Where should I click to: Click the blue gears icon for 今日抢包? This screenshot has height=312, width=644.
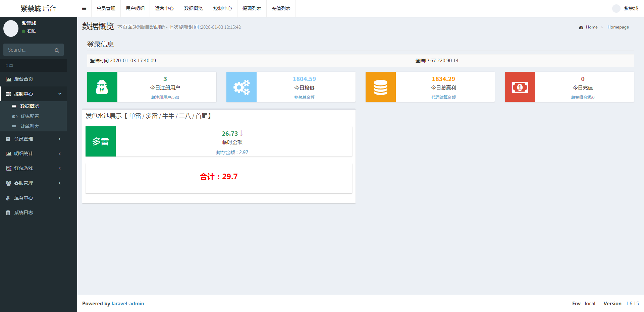click(x=241, y=87)
